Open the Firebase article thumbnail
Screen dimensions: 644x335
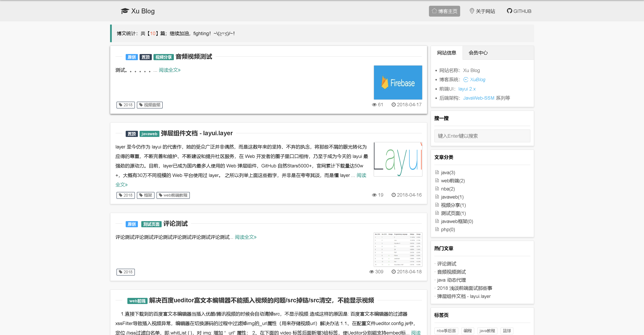tap(398, 83)
